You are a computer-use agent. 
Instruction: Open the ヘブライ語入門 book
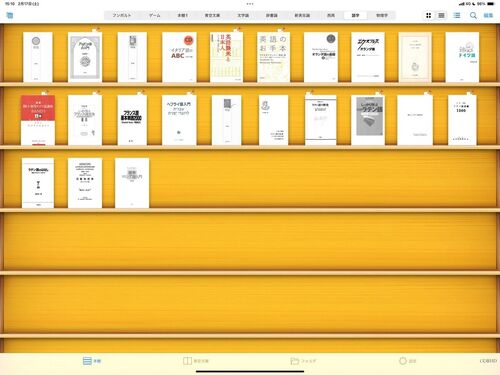click(179, 120)
